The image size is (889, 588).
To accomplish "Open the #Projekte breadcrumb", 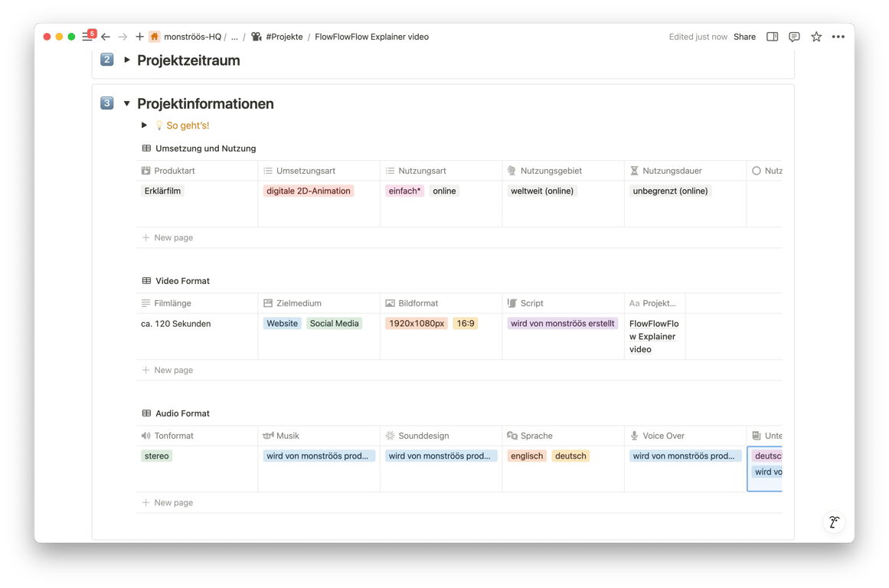I will 283,37.
